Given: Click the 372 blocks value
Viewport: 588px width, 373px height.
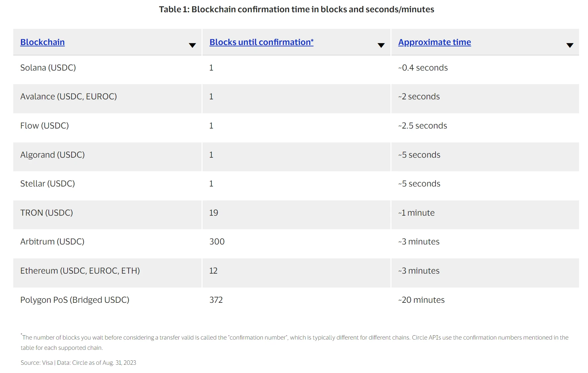Looking at the screenshot, I should pos(216,300).
